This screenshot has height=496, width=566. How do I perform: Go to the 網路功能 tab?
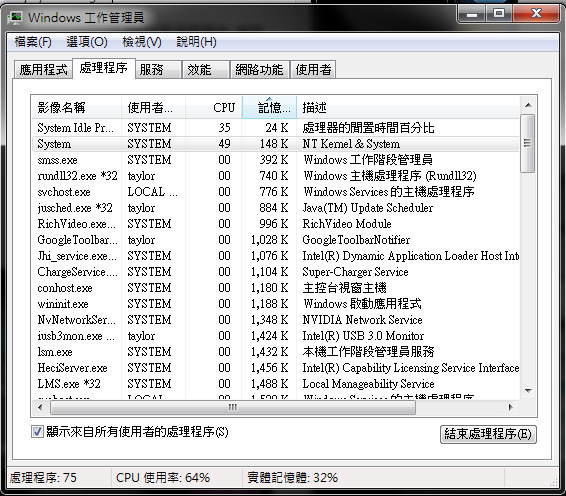point(260,69)
